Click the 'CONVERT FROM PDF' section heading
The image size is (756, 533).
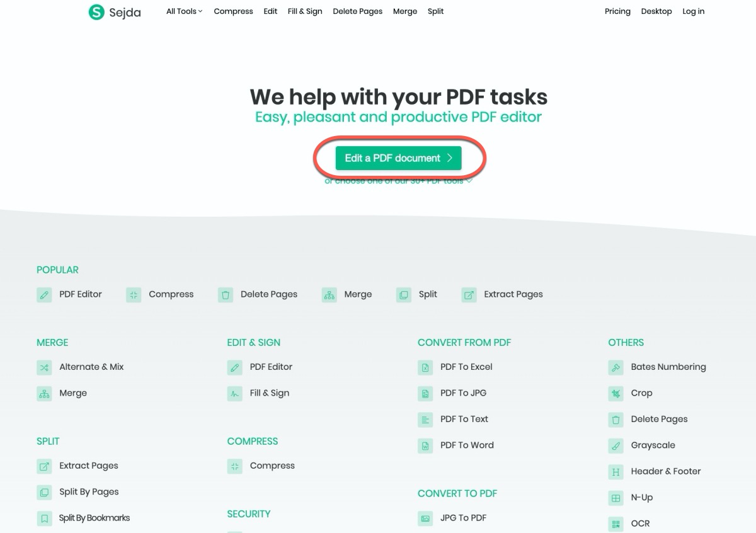(x=464, y=343)
